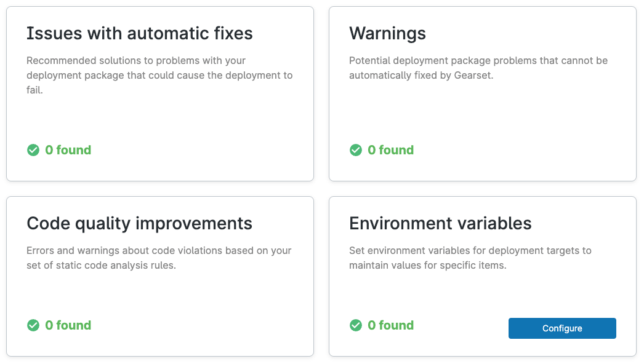The height and width of the screenshot is (364, 644).
Task: Click the green checkmark in Code quality improvements
Action: [x=33, y=325]
